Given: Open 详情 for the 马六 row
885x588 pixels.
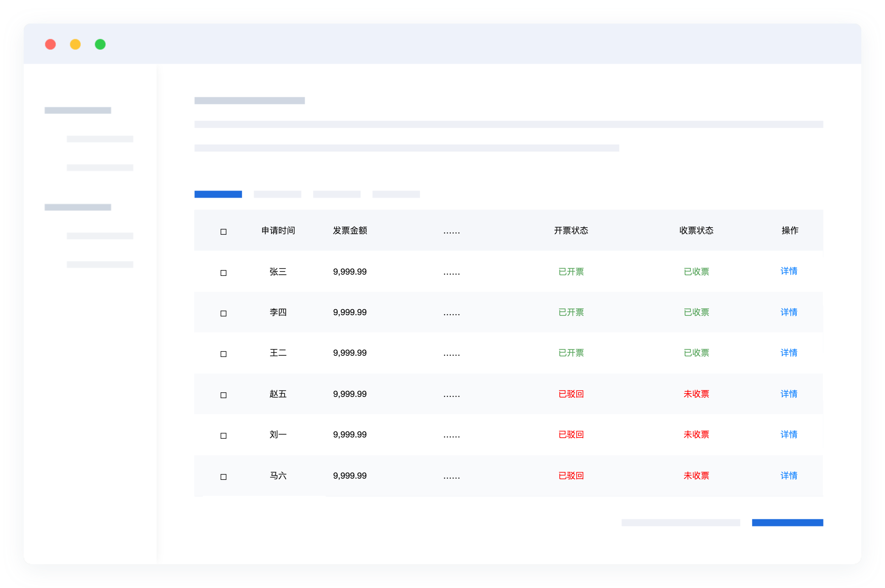Looking at the screenshot, I should tap(789, 476).
